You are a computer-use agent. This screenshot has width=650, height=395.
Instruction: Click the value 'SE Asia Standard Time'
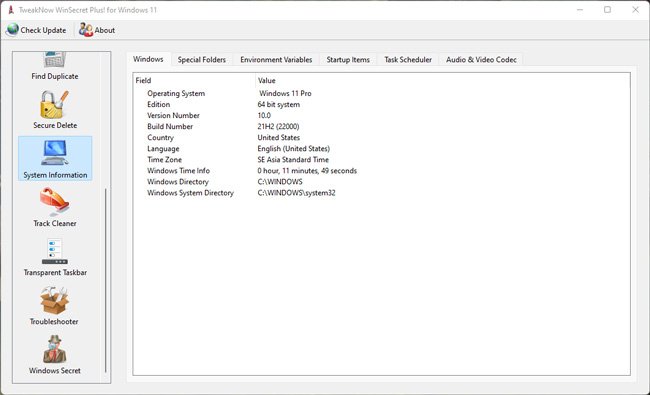click(293, 160)
